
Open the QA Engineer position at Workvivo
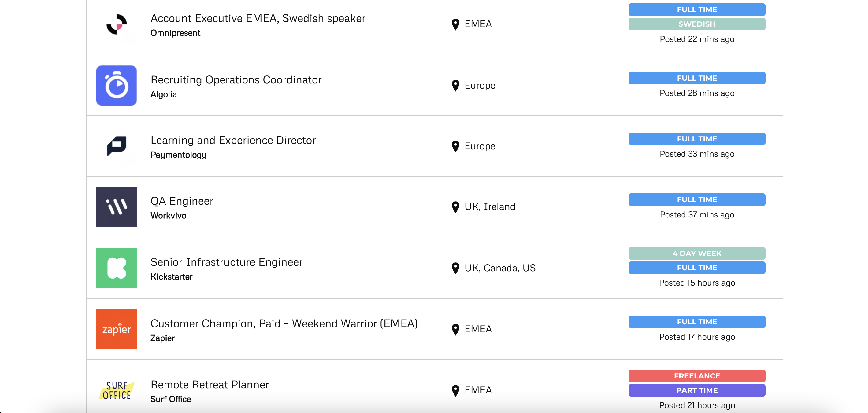pyautogui.click(x=182, y=201)
